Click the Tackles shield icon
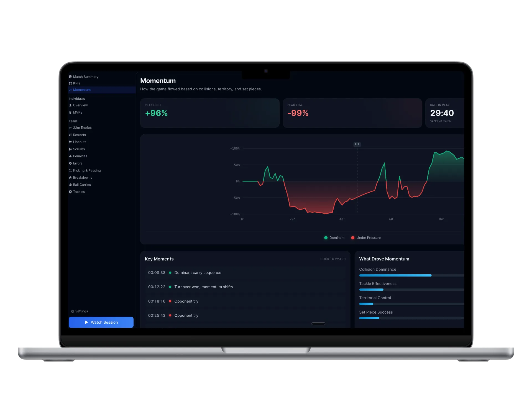 coord(70,192)
